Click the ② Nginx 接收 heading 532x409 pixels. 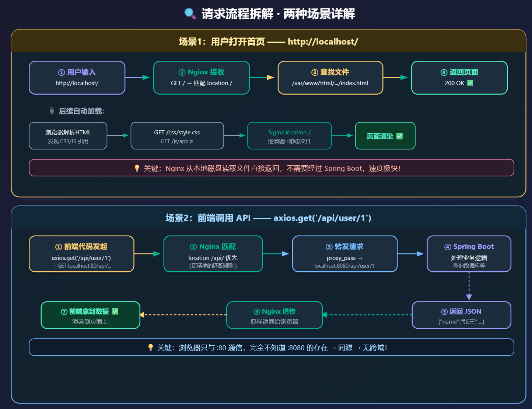202,72
